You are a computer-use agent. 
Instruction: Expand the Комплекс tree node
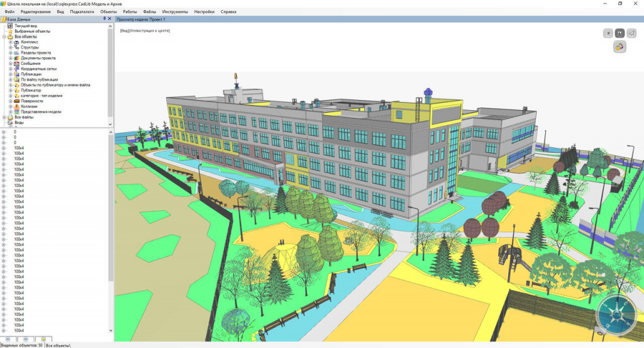[x=10, y=42]
